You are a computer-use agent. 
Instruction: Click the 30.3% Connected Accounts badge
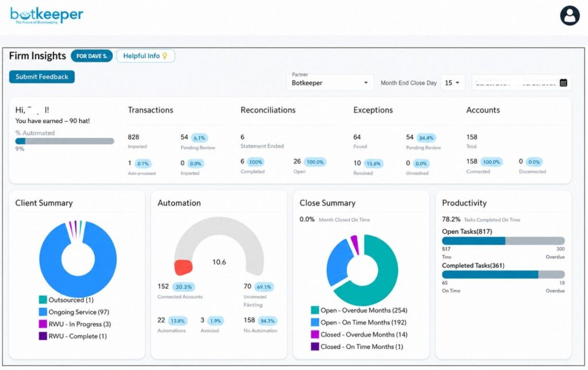tap(183, 287)
